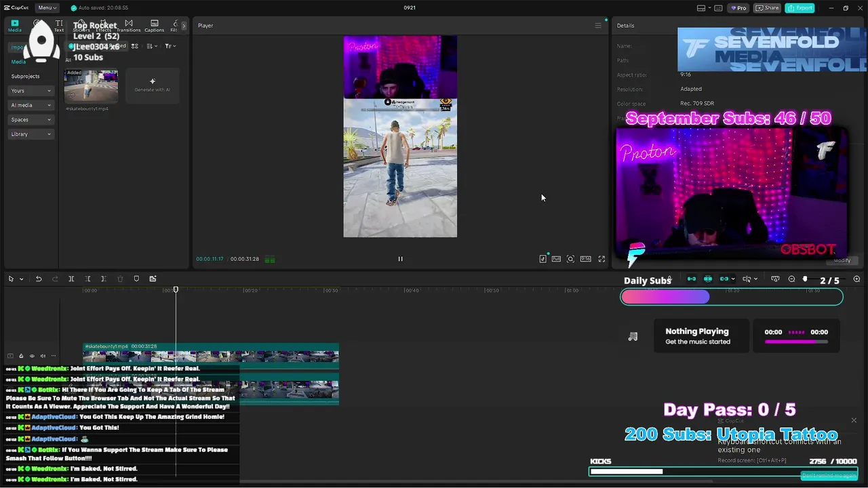Pause the video playback

click(400, 259)
